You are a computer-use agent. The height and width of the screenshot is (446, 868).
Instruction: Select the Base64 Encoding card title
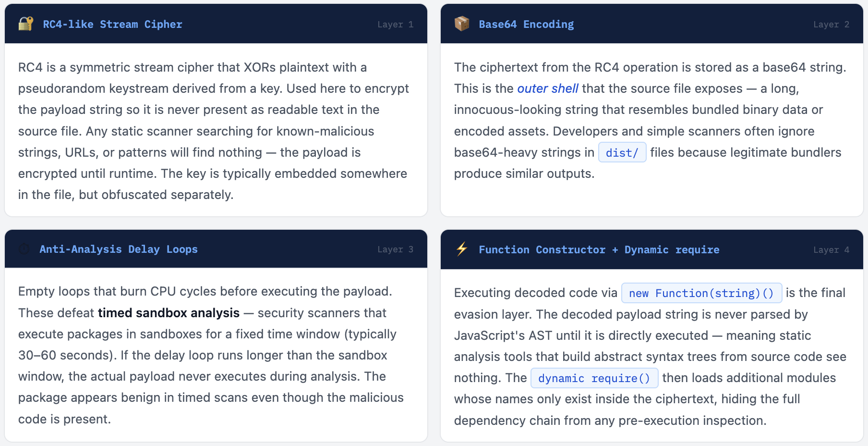tap(526, 24)
